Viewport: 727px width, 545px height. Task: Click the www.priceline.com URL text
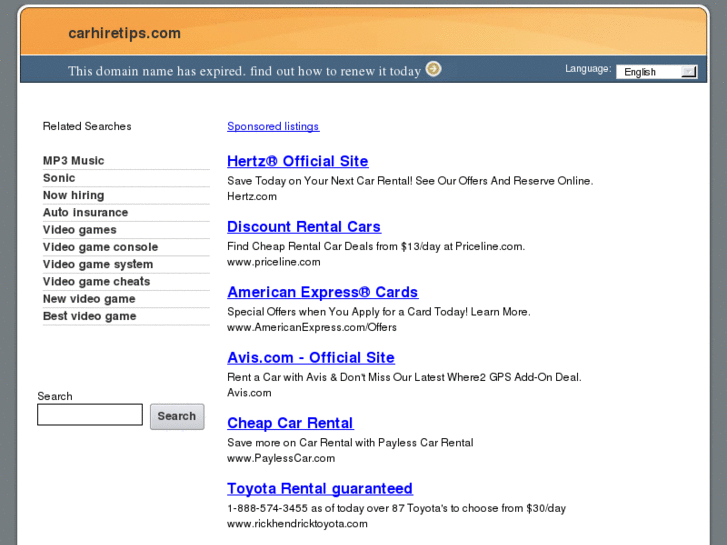pyautogui.click(x=274, y=262)
